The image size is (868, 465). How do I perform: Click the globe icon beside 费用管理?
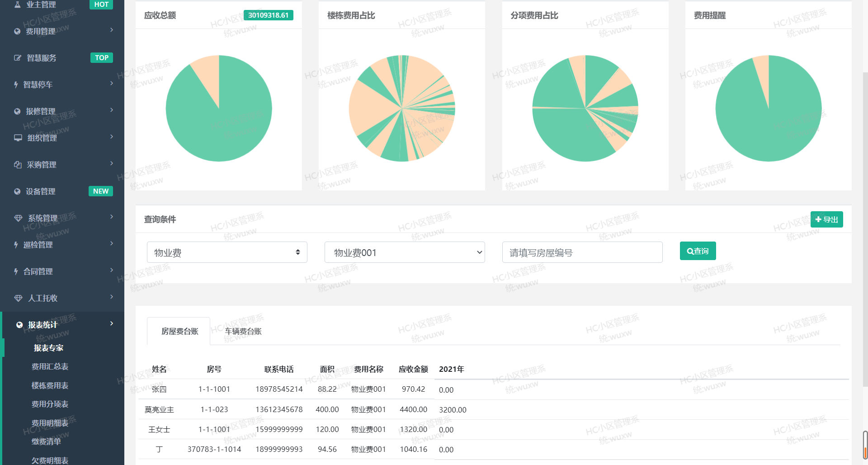[x=17, y=31]
